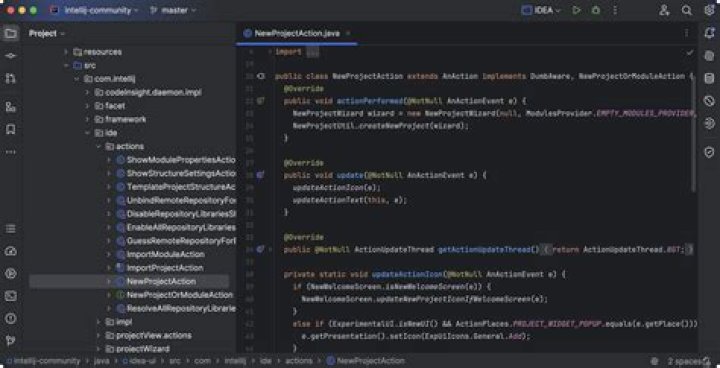Open the Run tool window icon in sidebar
The width and height of the screenshot is (720, 368).
(11, 274)
